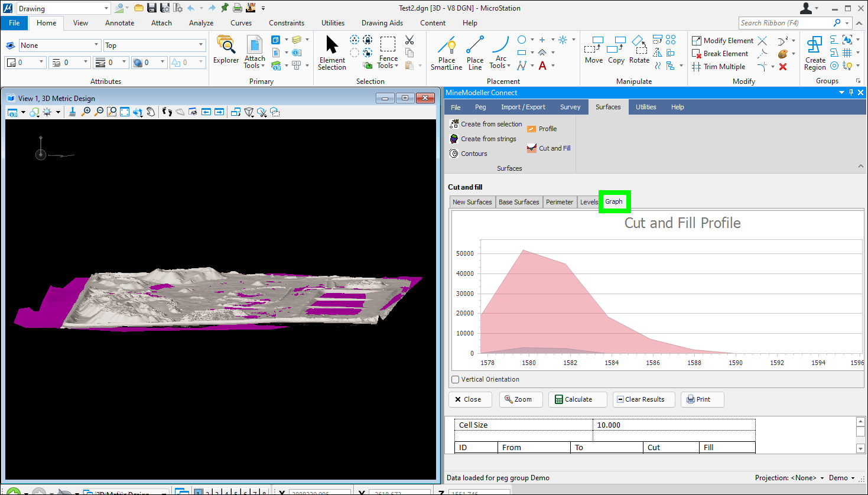This screenshot has height=495, width=868.
Task: Switch to the Levels tab
Action: coord(589,202)
